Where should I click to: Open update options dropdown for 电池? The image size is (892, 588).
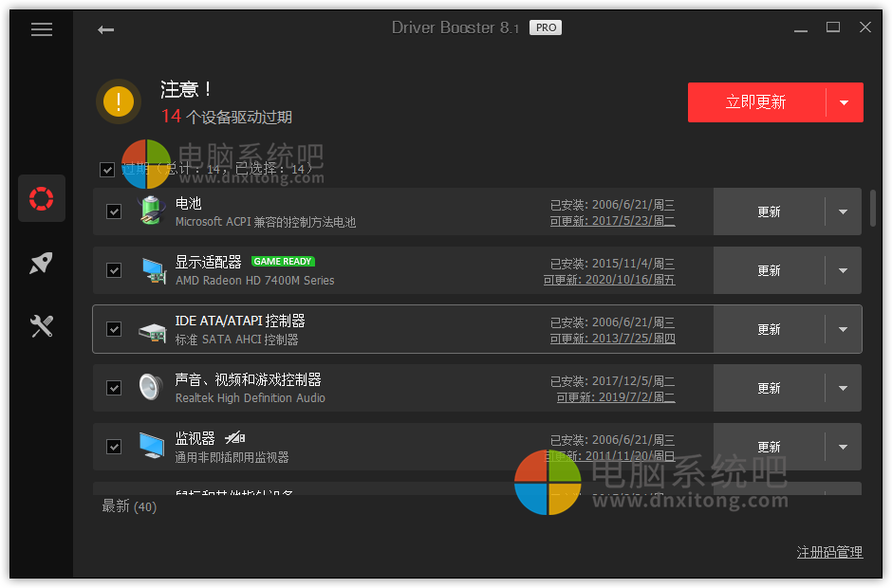[843, 211]
